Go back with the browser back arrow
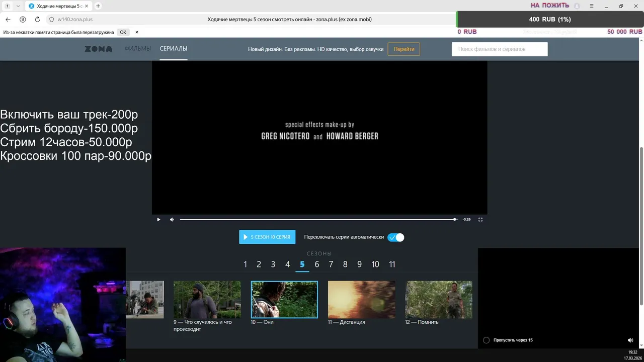This screenshot has height=362, width=644. 8,19
